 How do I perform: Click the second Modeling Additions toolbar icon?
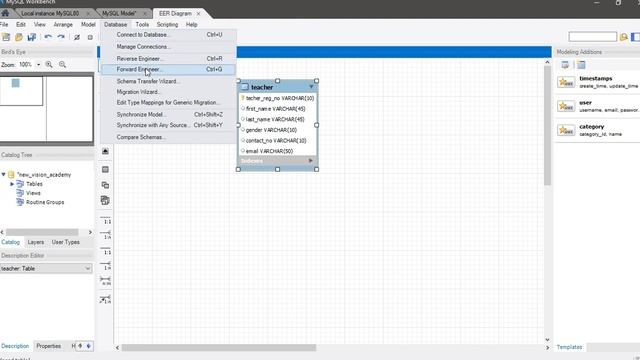tap(581, 64)
